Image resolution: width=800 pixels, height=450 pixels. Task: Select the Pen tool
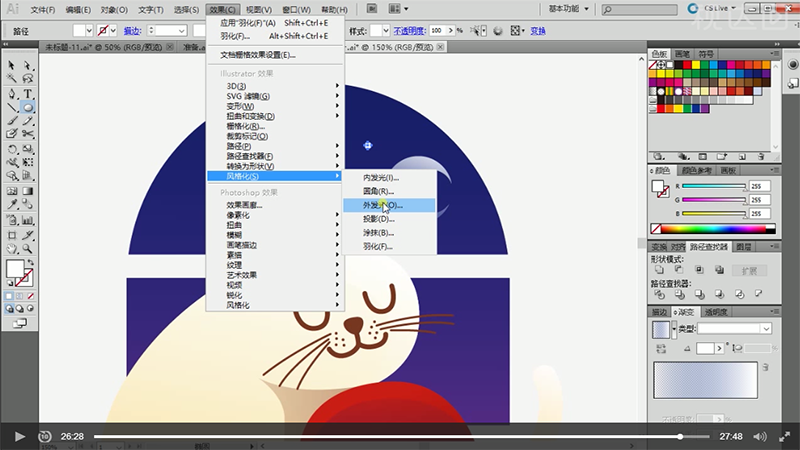(12, 94)
